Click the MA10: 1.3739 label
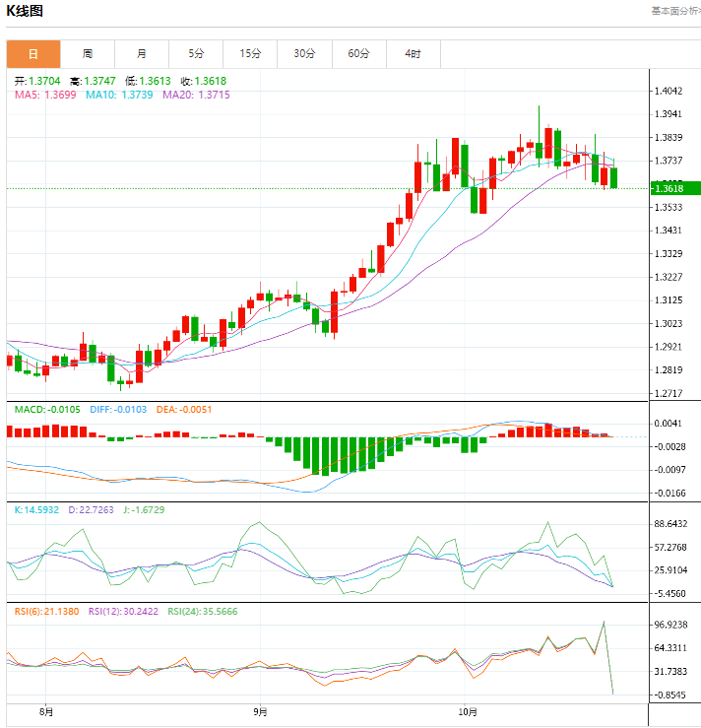The image size is (701, 728). point(119,95)
